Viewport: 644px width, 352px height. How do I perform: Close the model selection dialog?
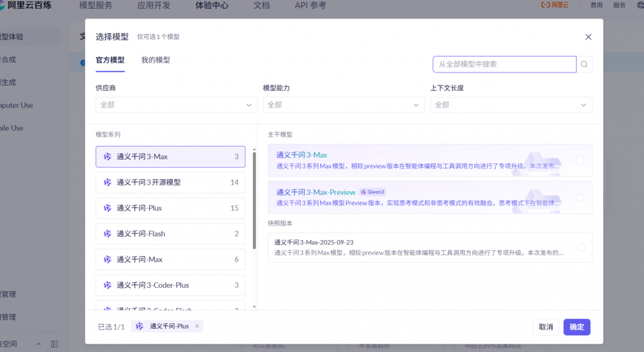(588, 37)
